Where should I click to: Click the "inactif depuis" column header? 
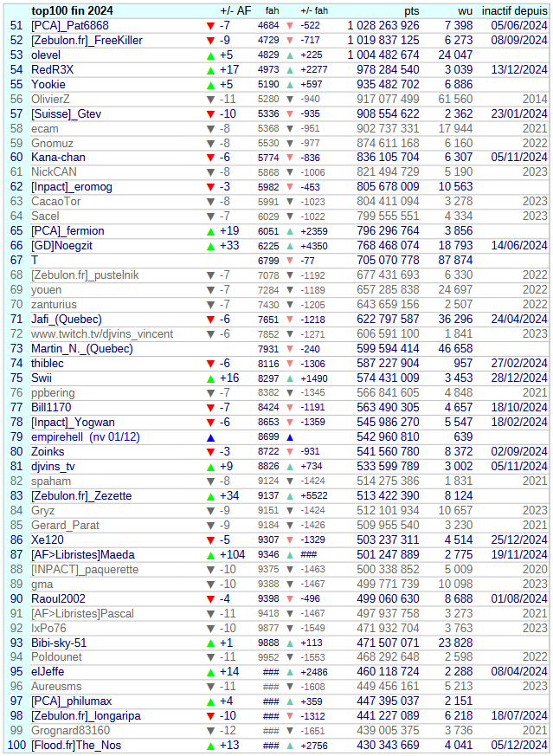[514, 10]
